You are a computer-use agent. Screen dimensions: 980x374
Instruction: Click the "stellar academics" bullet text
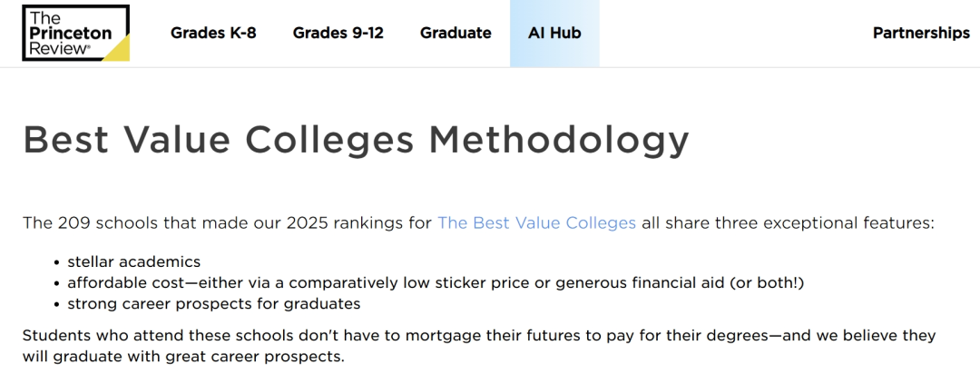(x=133, y=262)
